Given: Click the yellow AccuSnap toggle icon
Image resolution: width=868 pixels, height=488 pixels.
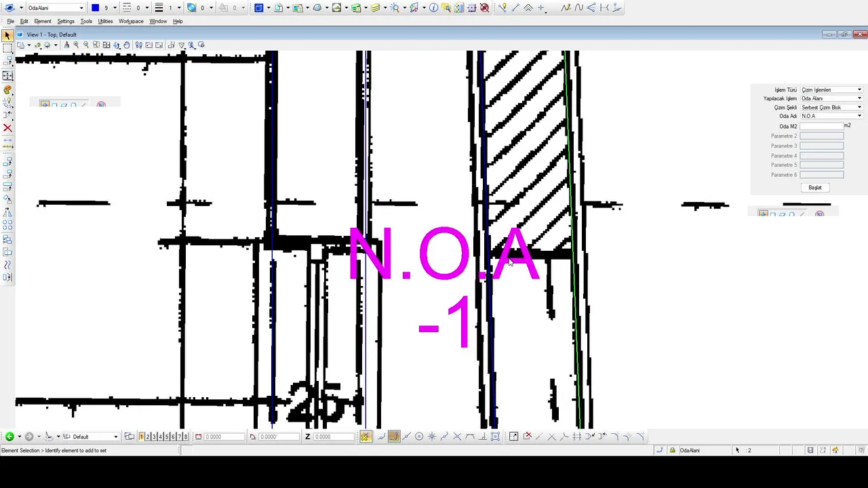Looking at the screenshot, I should 365,436.
